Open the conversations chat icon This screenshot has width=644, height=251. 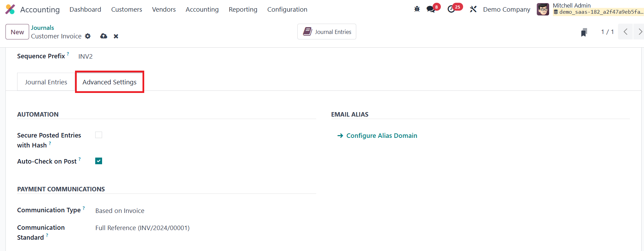tap(431, 9)
